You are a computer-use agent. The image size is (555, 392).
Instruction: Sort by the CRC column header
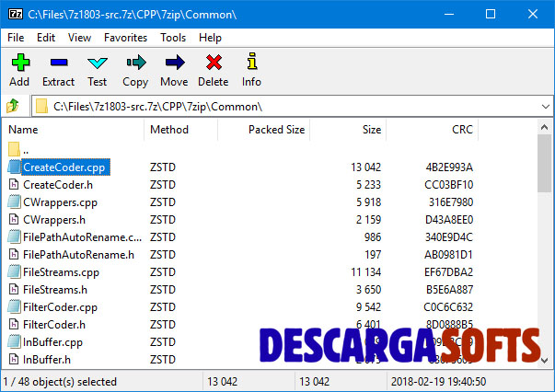coord(433,130)
